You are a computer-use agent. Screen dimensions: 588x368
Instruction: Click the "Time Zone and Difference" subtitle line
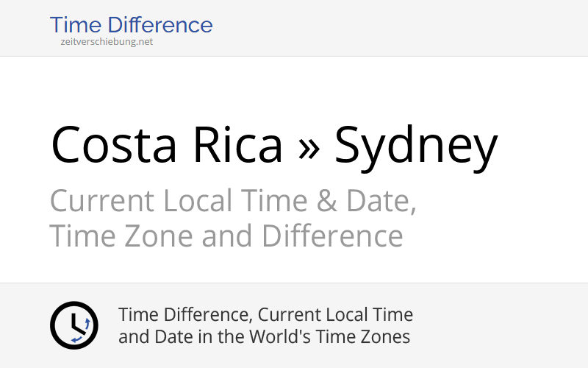tap(226, 236)
